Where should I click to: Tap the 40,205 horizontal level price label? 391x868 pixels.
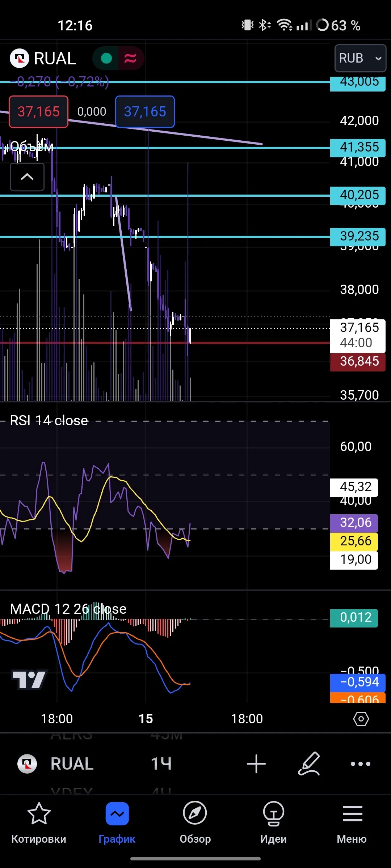point(358,195)
